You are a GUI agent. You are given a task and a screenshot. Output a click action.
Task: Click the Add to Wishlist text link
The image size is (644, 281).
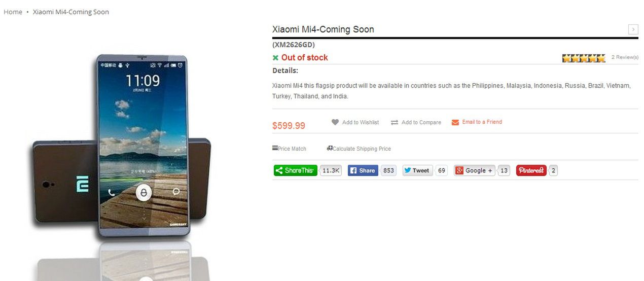361,122
